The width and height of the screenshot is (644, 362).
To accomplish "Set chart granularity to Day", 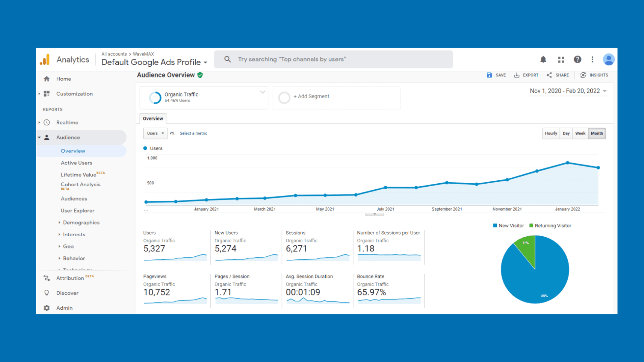I will point(566,133).
